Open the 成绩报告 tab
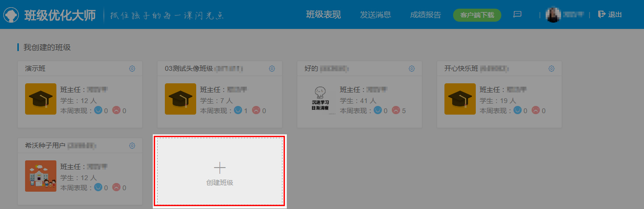 [426, 15]
